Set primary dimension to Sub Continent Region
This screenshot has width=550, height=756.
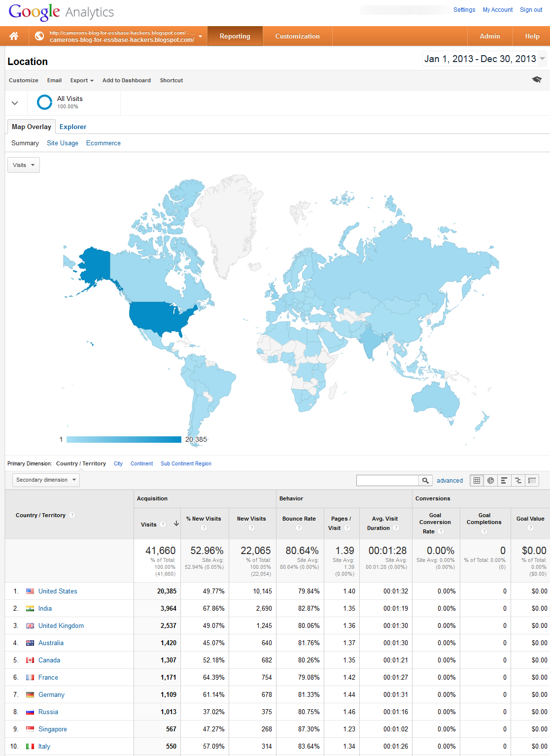point(186,463)
